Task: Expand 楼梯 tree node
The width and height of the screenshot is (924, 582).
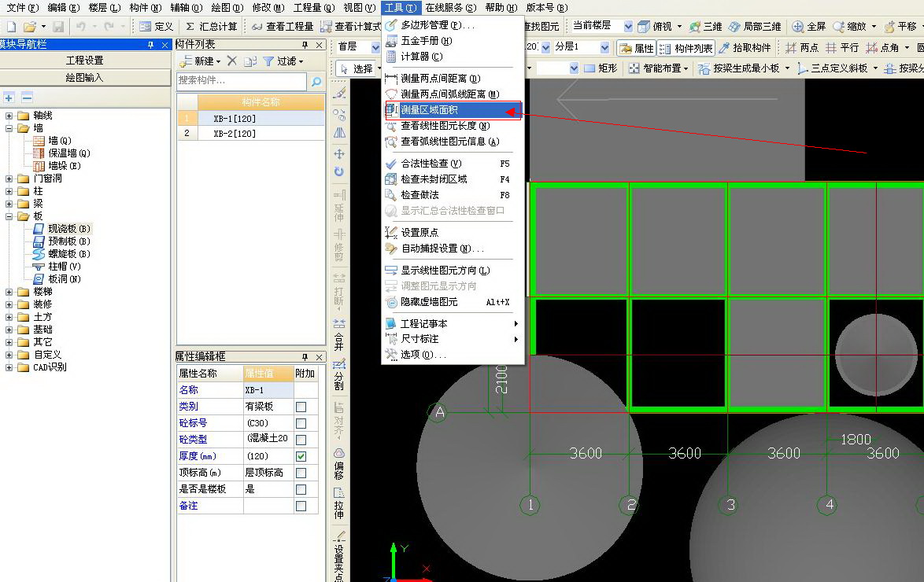Action: pos(9,292)
